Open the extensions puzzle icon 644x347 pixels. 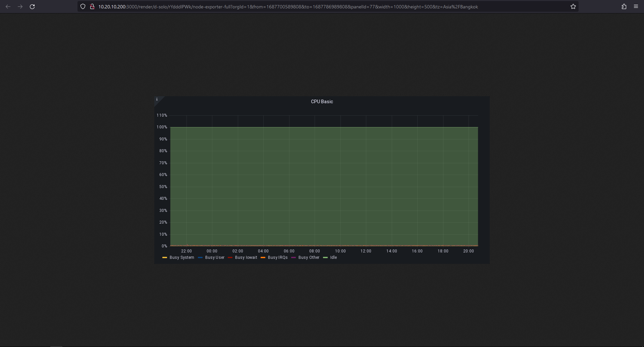[x=624, y=7]
